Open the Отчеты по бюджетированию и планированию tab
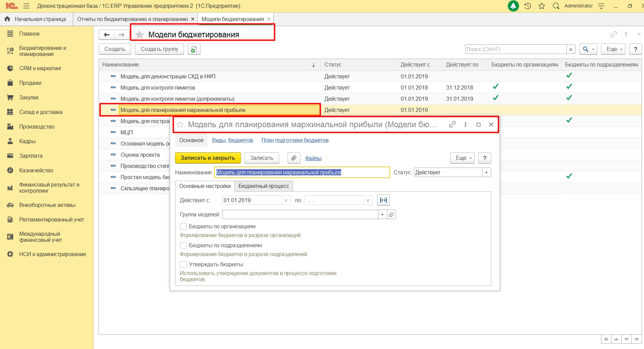Image resolution: width=644 pixels, height=349 pixels. pos(132,19)
